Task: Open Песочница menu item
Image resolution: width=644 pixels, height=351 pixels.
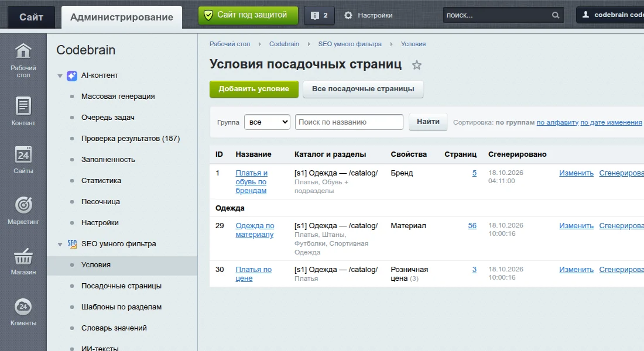Action: (x=101, y=202)
